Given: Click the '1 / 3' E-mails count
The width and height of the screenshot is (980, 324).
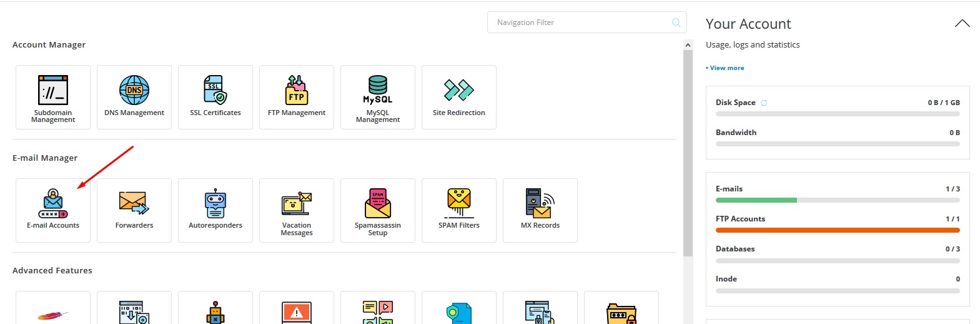Looking at the screenshot, I should point(953,189).
